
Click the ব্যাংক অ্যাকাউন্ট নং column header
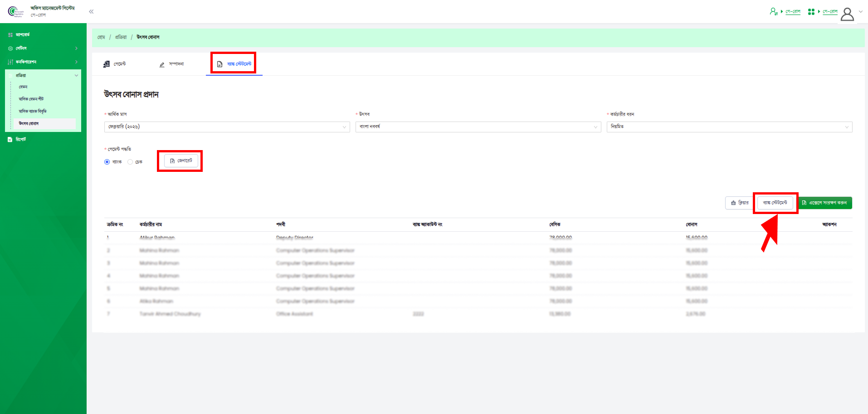pos(428,225)
